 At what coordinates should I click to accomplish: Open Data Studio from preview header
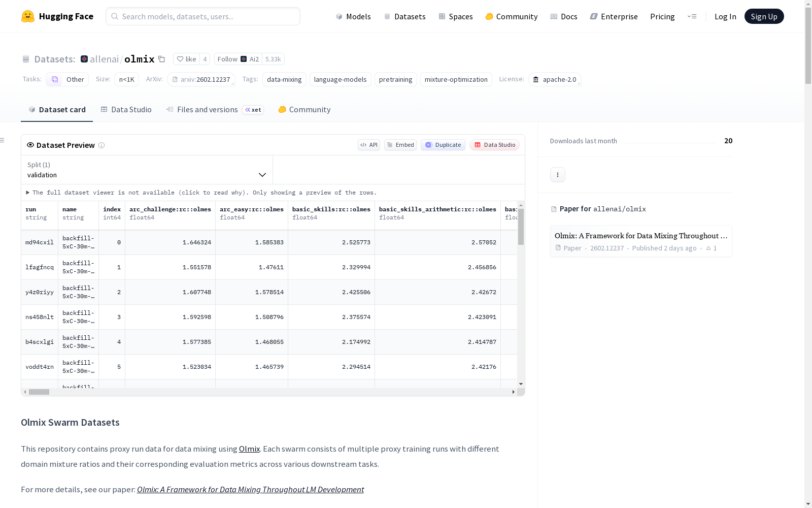point(494,145)
